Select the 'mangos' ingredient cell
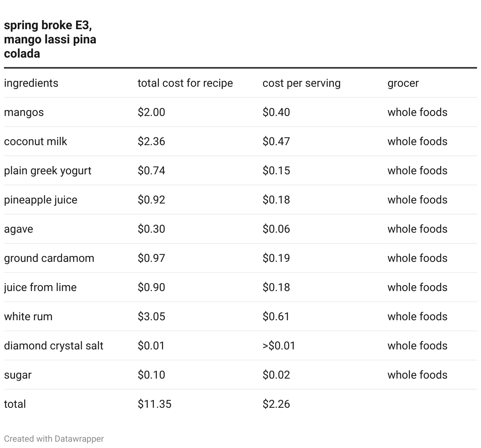 click(x=24, y=112)
